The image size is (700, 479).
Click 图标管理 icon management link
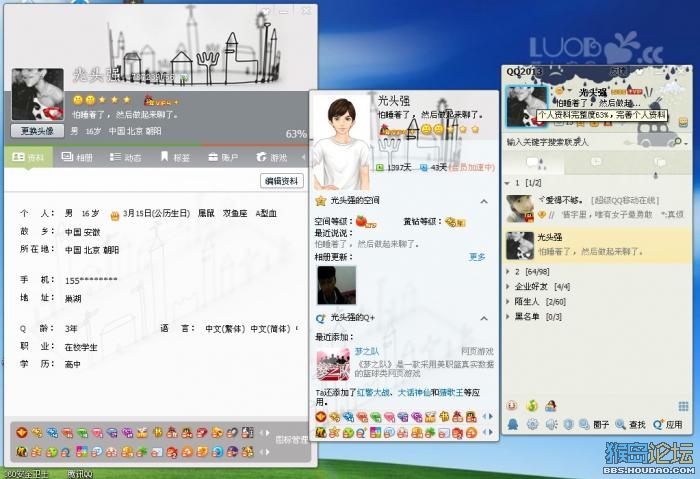[x=291, y=440]
